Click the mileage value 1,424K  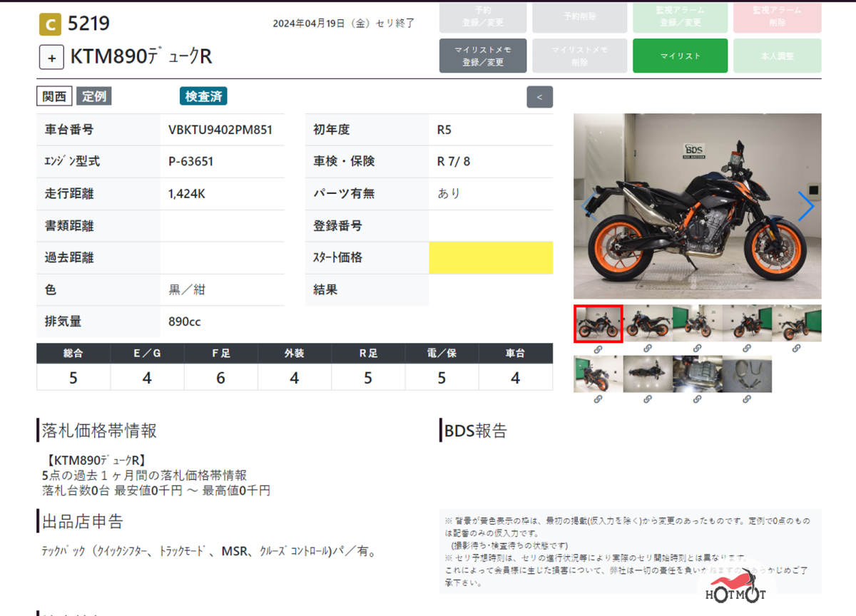pos(187,193)
